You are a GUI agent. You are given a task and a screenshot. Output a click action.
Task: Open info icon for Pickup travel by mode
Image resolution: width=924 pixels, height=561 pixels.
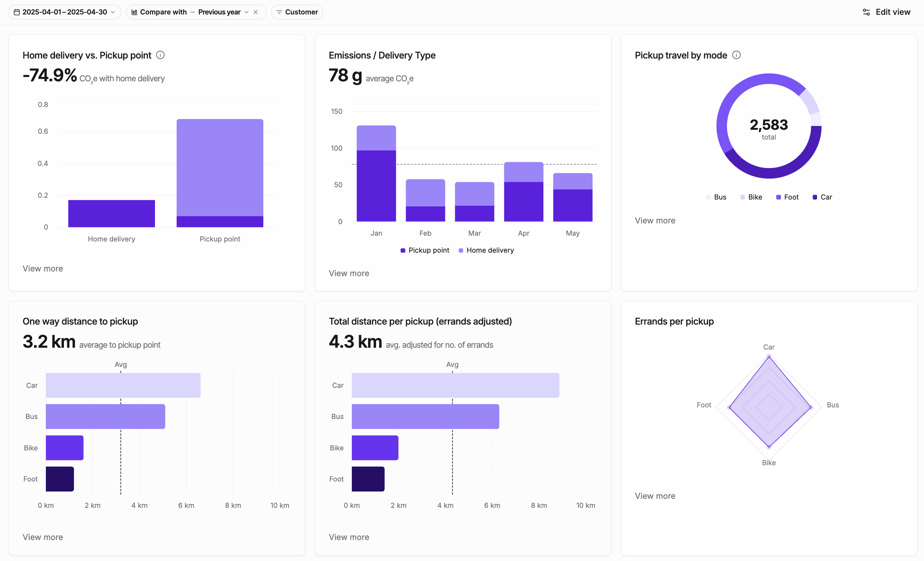point(737,55)
